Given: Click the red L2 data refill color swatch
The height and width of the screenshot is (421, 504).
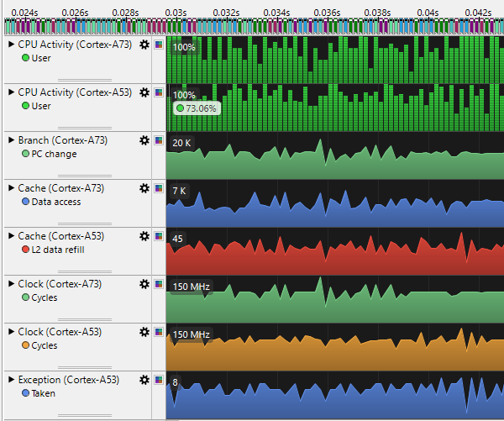Looking at the screenshot, I should (x=25, y=250).
